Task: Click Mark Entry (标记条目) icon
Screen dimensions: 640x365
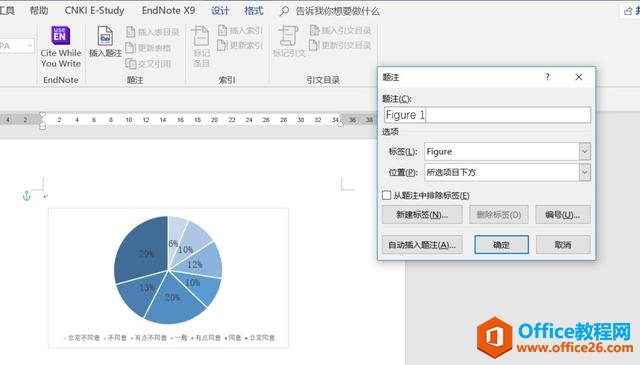Action: pyautogui.click(x=201, y=46)
